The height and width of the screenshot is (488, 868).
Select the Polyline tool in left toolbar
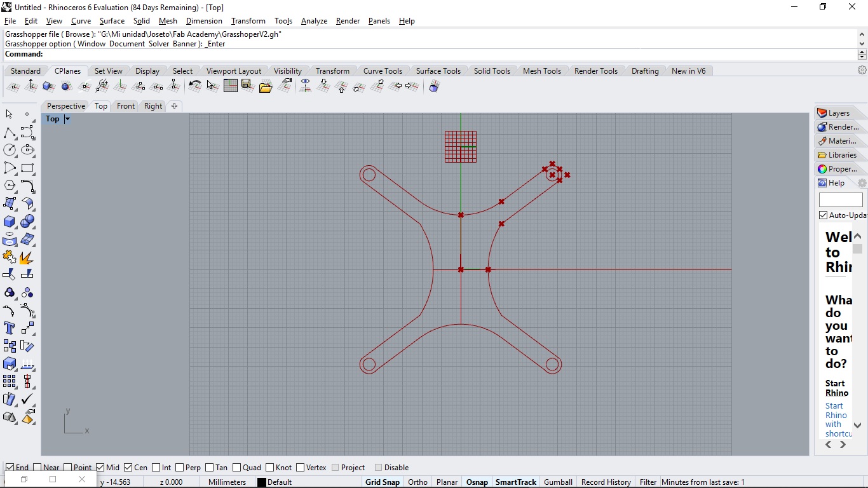[10, 132]
